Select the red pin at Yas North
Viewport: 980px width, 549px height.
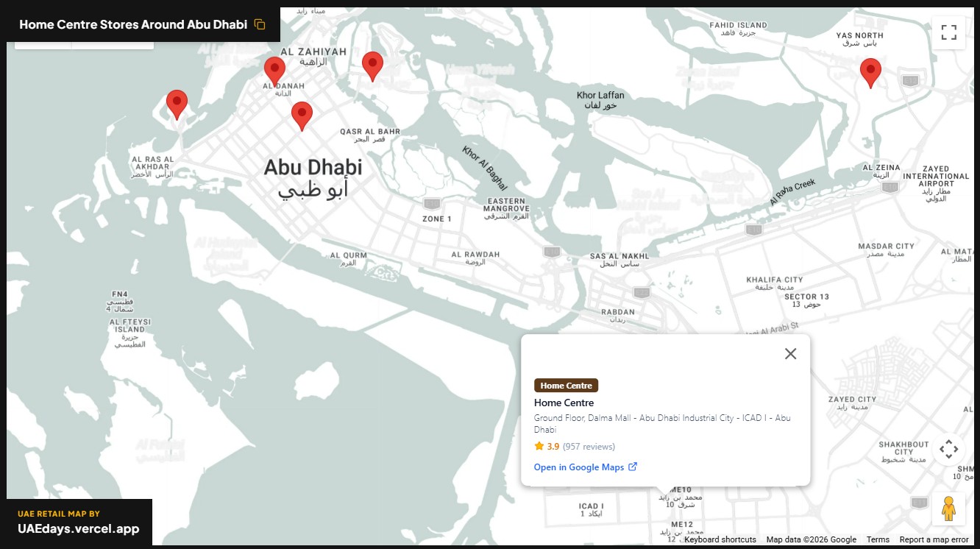coord(870,74)
